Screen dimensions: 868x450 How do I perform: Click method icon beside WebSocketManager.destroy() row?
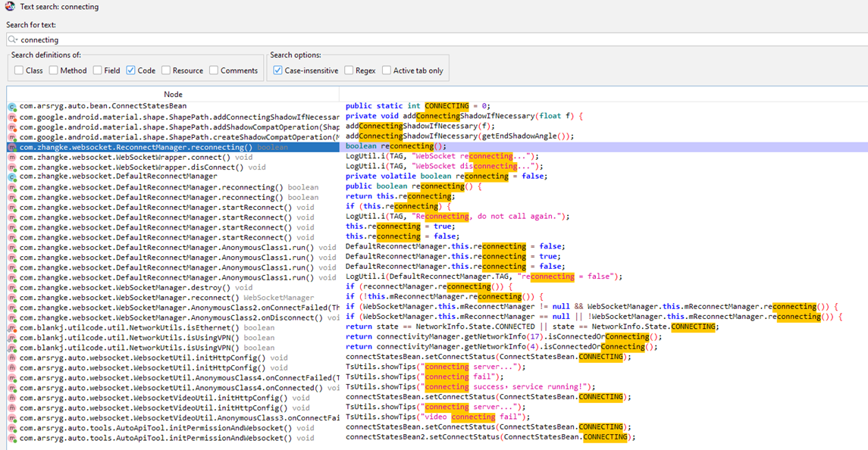tap(12, 288)
